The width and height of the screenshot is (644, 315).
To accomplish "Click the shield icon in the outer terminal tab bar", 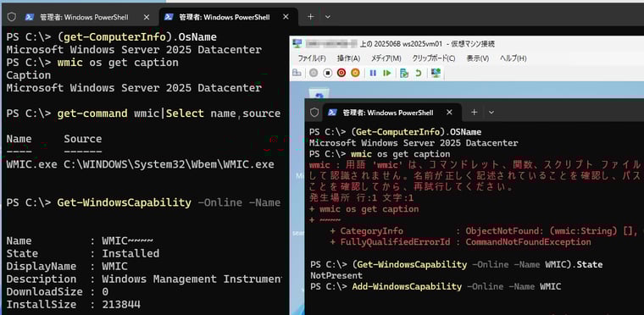I will (x=12, y=17).
